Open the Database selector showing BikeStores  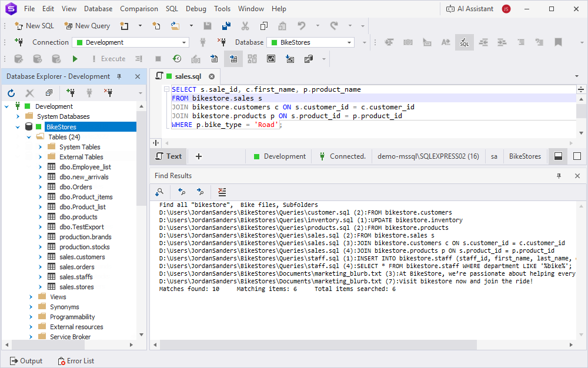point(310,42)
